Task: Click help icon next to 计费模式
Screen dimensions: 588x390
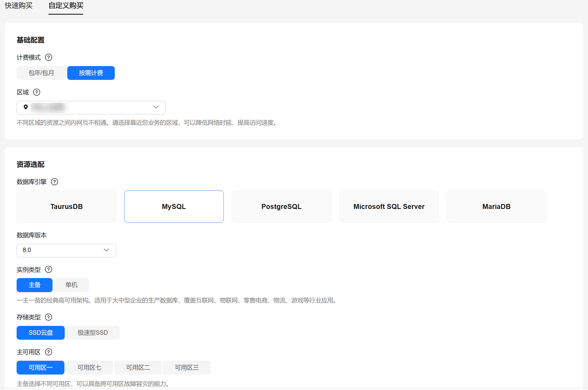Action: (48, 57)
